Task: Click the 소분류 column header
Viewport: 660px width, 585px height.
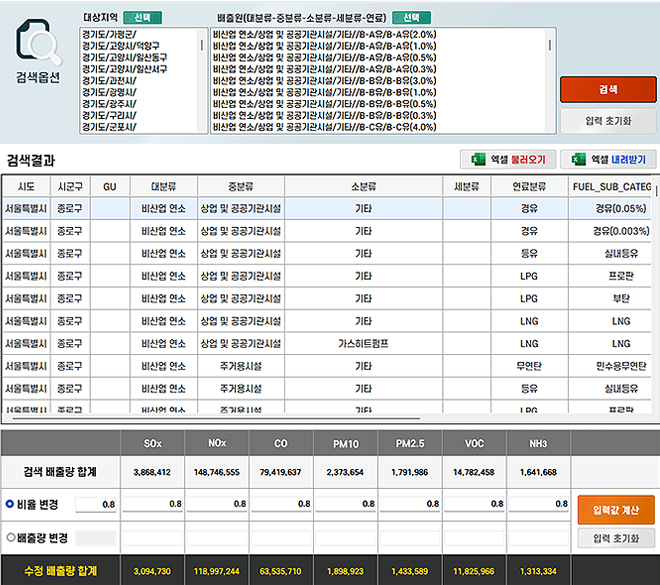Action: point(363,186)
